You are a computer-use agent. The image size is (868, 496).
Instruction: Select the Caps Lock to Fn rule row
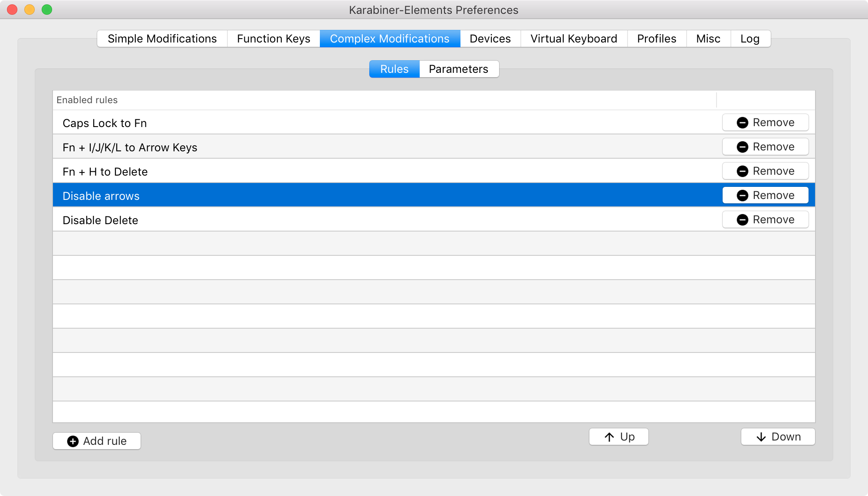click(x=304, y=123)
